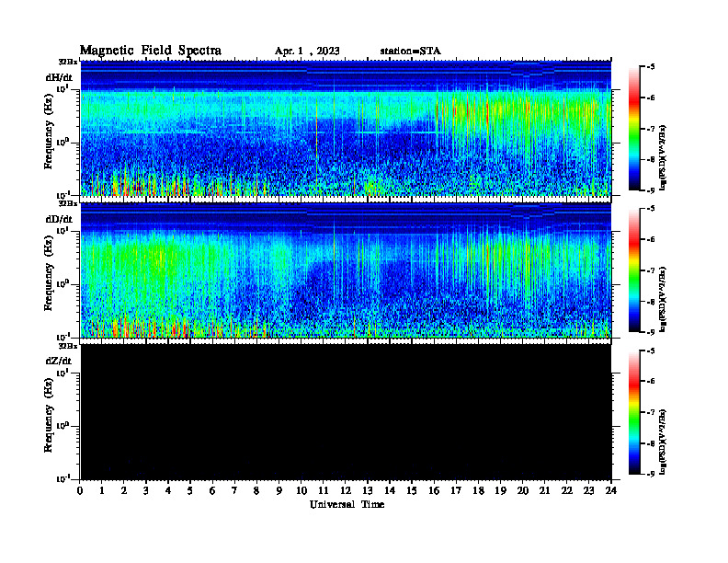The height and width of the screenshot is (563, 728).
Task: Open the black dZ/dt spectrogram plot
Action: (346, 412)
